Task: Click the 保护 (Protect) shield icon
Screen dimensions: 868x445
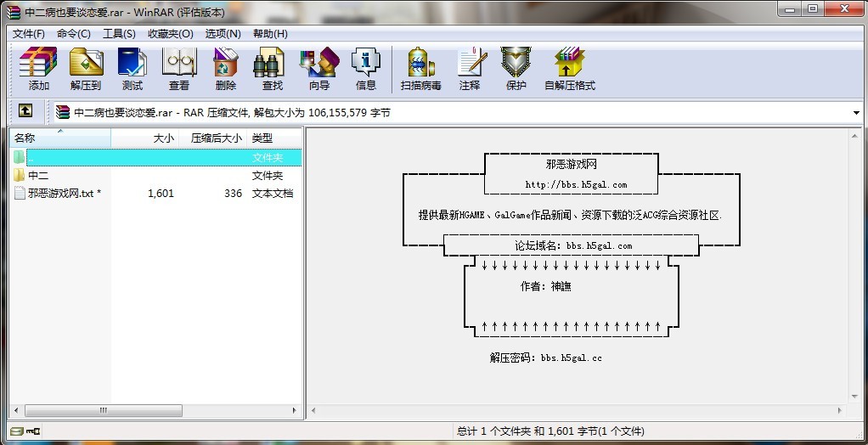Action: click(x=516, y=62)
